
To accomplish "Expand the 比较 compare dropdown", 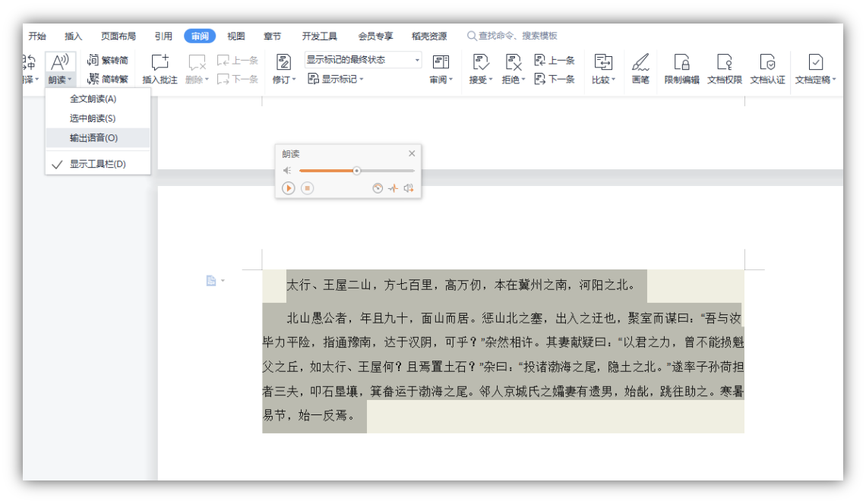I will coord(603,80).
